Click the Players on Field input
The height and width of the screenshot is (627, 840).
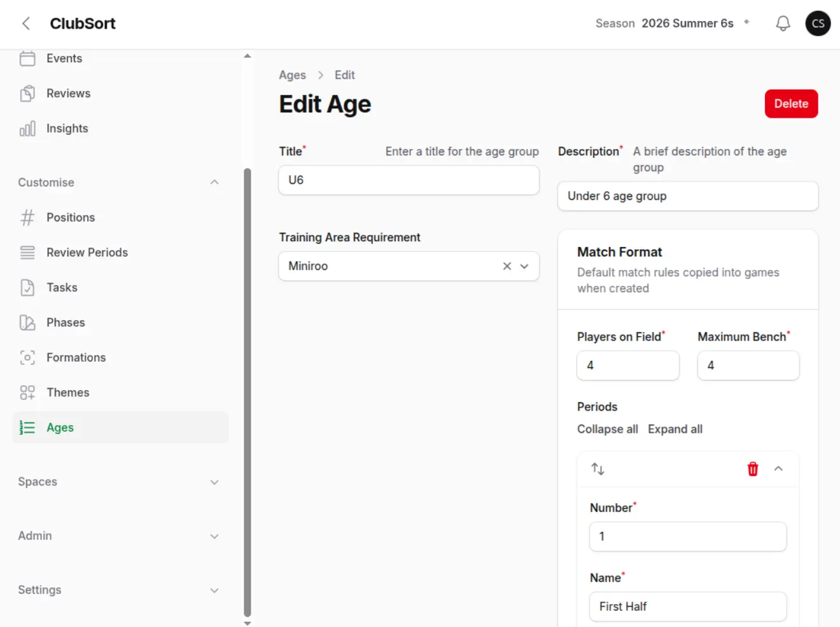tap(627, 365)
